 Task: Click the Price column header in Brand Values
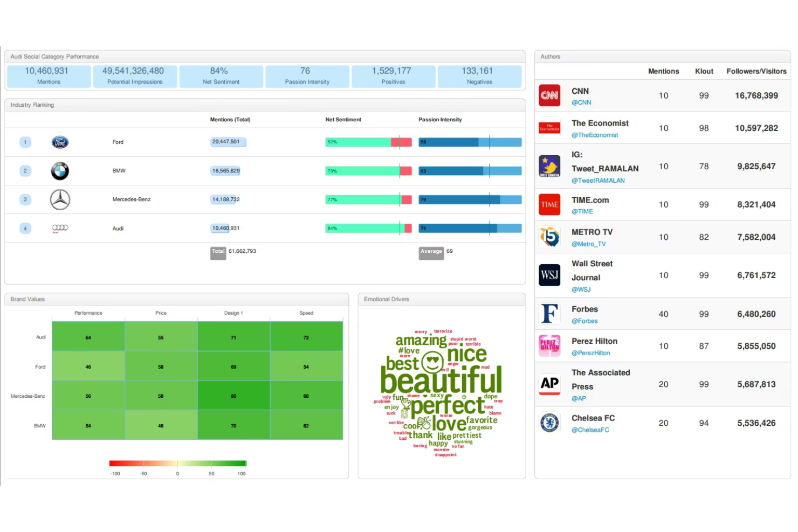[161, 313]
